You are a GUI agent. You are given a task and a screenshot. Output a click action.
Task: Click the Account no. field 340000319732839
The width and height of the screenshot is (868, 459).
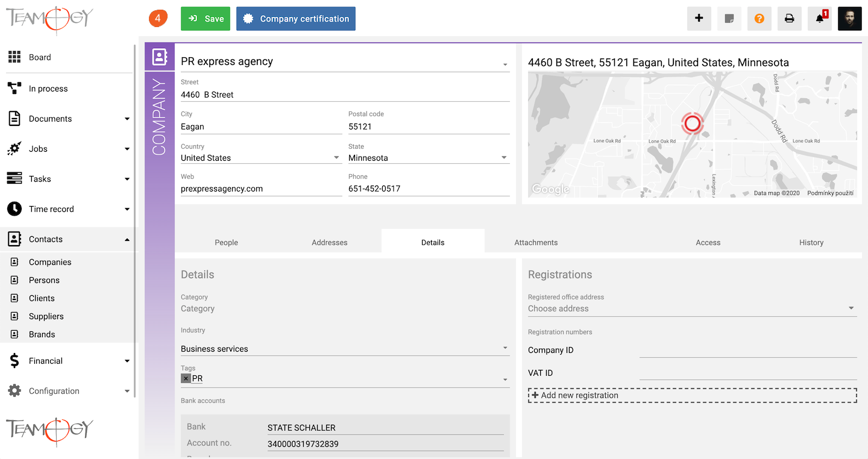(x=386, y=444)
